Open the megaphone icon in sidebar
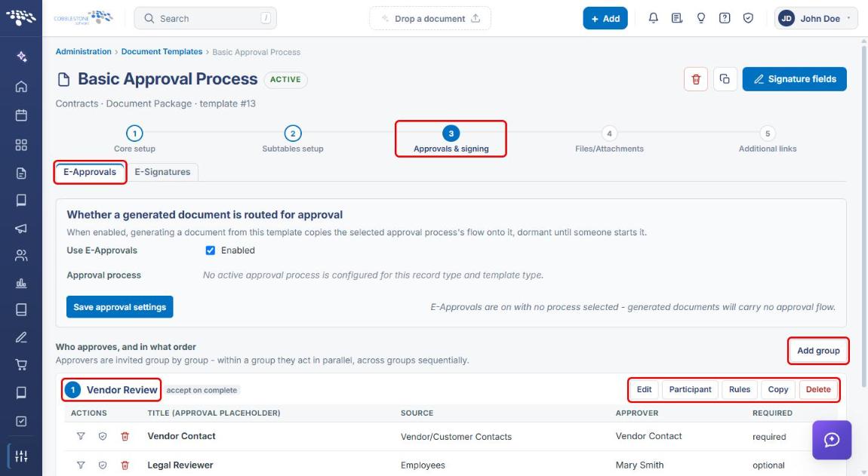The width and height of the screenshot is (868, 476). click(21, 228)
